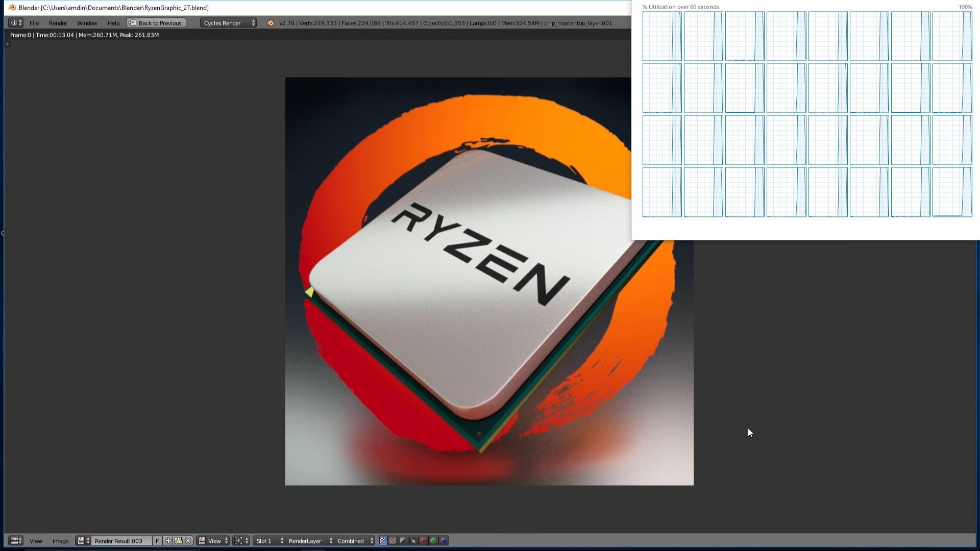The image size is (980, 551).
Task: Open the Combined render pass dropdown
Action: click(x=355, y=541)
